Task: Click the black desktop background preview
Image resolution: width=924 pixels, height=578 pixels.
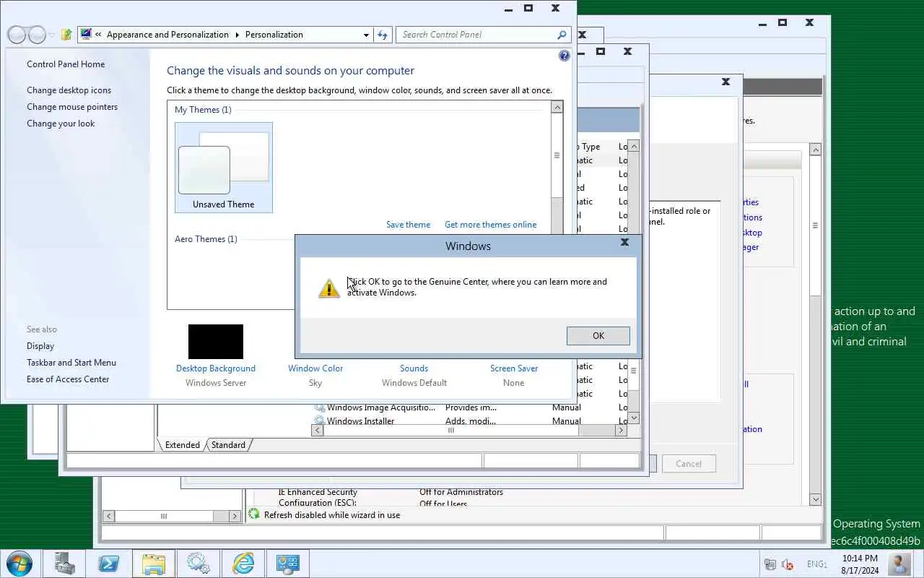Action: pyautogui.click(x=216, y=342)
